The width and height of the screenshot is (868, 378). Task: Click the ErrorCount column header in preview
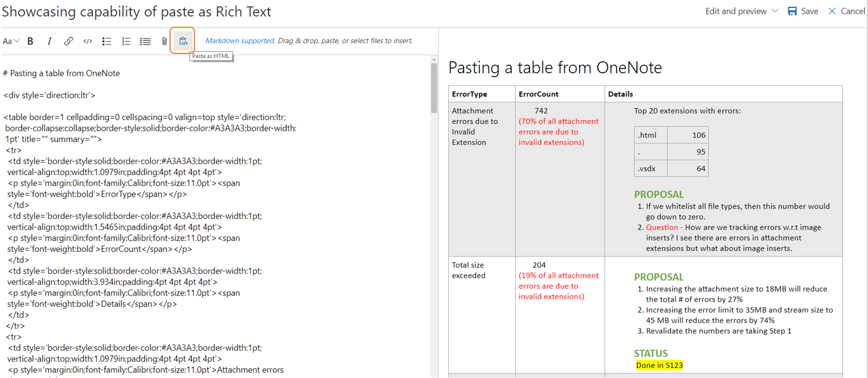pyautogui.click(x=539, y=94)
